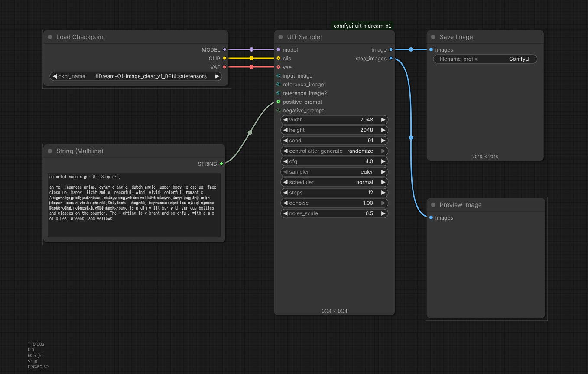Click the FPS:59.52 readout
The image size is (588, 374).
tap(38, 367)
